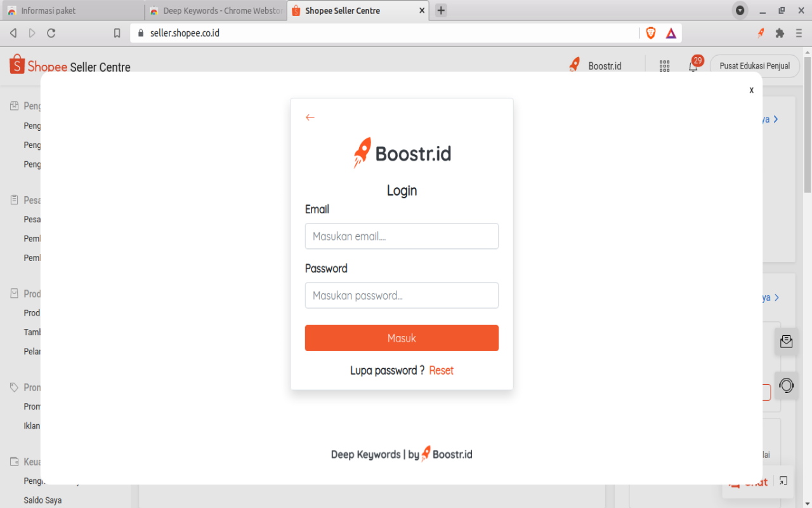This screenshot has width=812, height=508.
Task: Switch to Deep Keywords Chrome Webstore tab
Action: coord(216,11)
